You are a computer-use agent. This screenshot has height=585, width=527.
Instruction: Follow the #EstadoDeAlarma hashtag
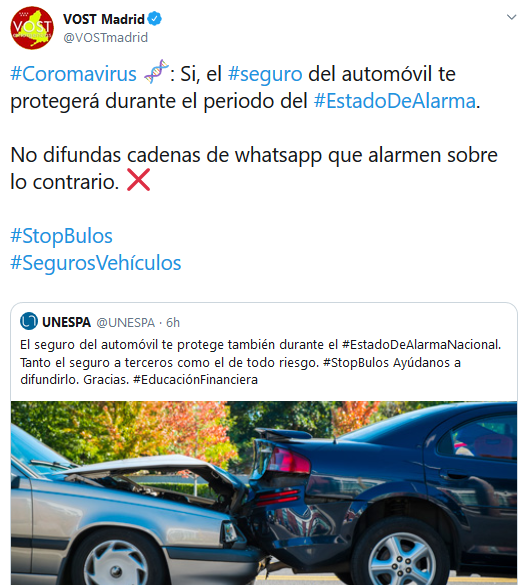coord(395,101)
